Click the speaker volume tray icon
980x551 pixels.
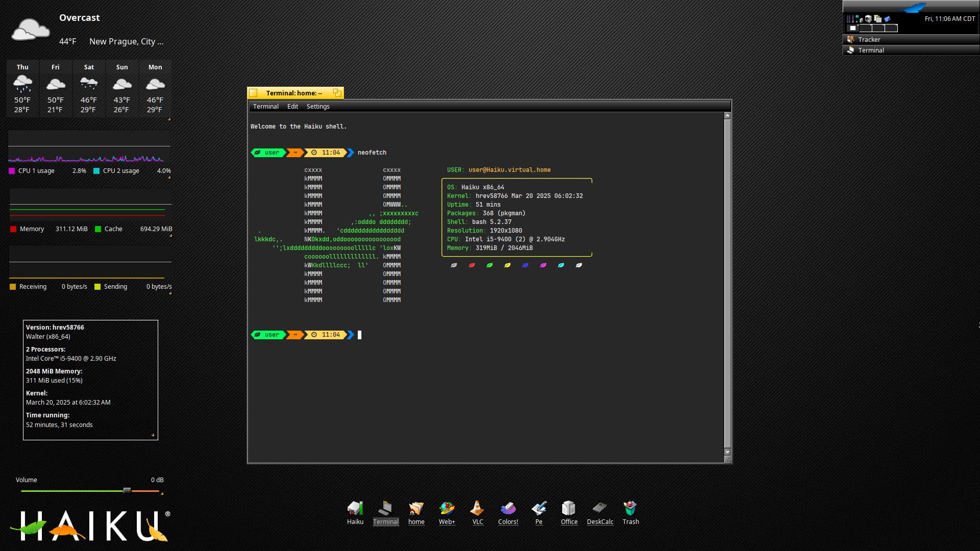[x=869, y=19]
